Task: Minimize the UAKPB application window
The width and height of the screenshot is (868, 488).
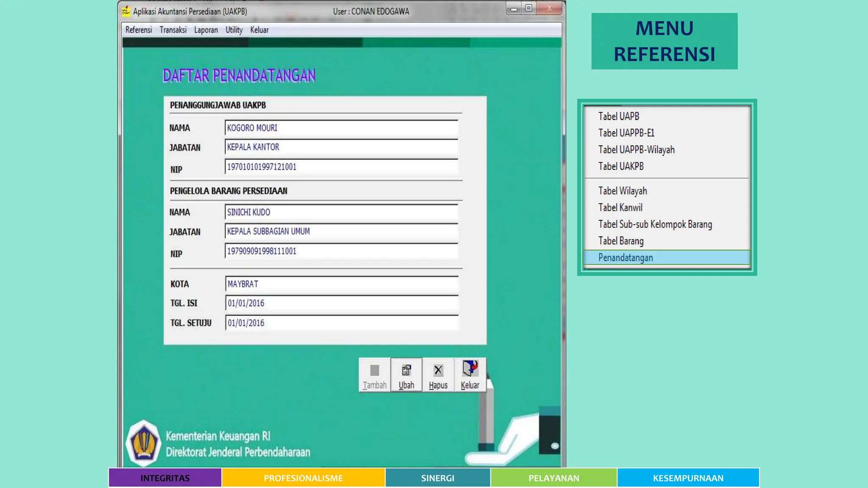Action: 514,8
